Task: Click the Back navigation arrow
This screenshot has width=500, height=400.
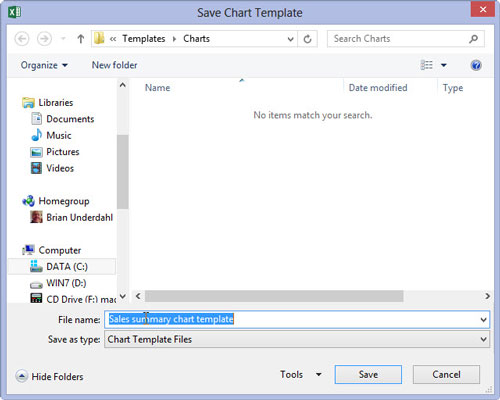Action: coord(22,39)
